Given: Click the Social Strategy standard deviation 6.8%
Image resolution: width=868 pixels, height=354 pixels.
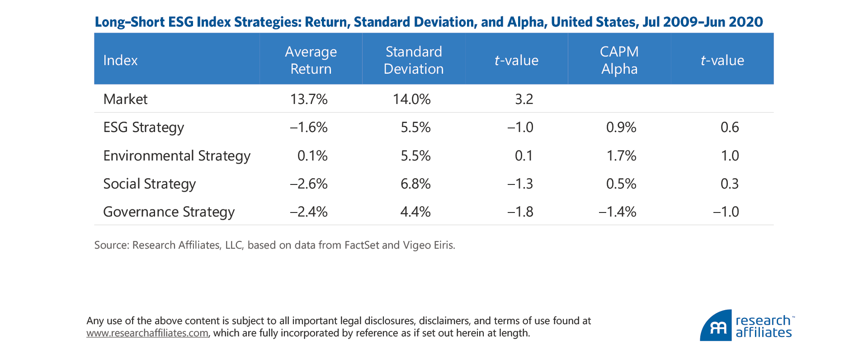Looking at the screenshot, I should click(415, 184).
